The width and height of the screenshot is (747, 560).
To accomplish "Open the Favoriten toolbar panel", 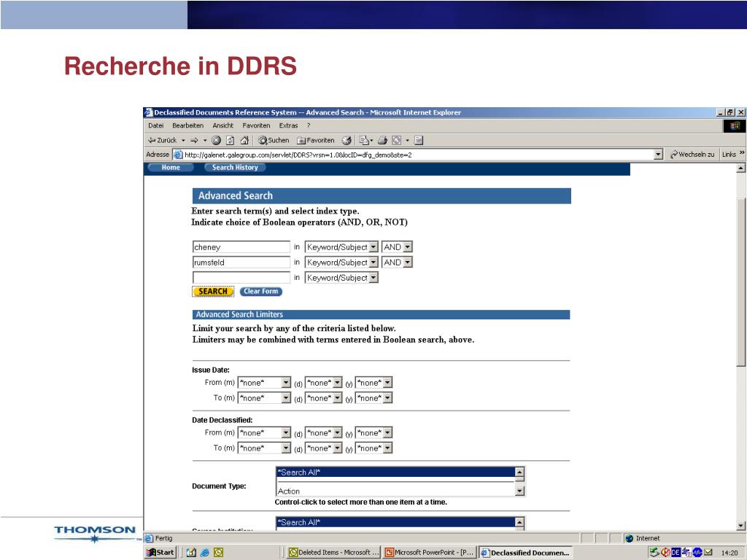I will pyautogui.click(x=315, y=141).
